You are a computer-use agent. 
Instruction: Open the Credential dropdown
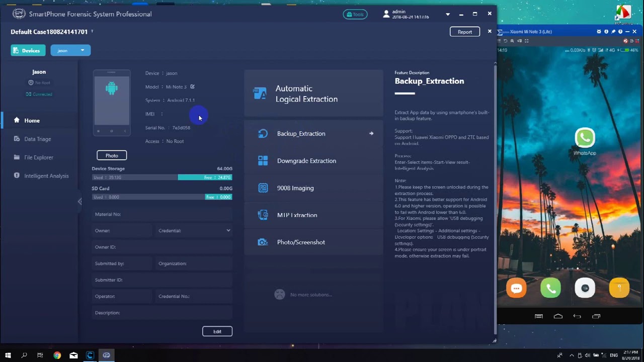coord(194,231)
